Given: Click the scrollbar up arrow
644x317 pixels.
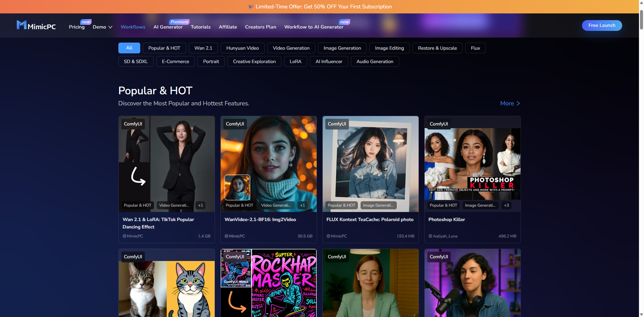Looking at the screenshot, I should coord(641,3).
